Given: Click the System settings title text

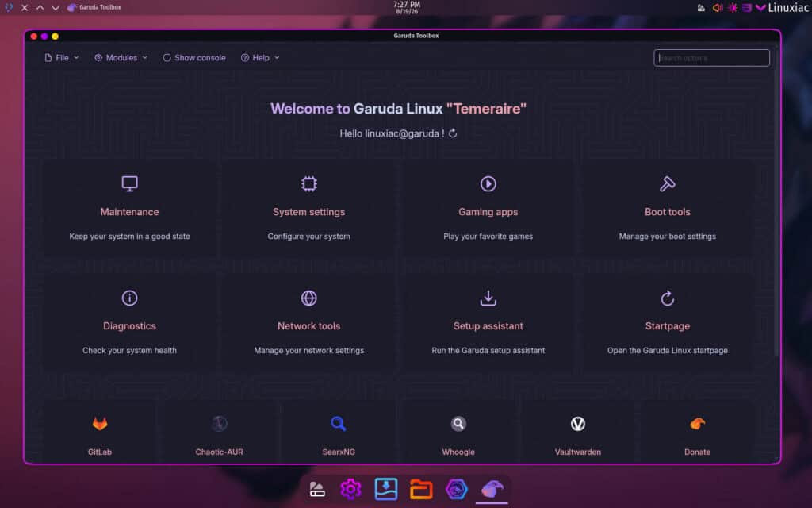Looking at the screenshot, I should [308, 212].
